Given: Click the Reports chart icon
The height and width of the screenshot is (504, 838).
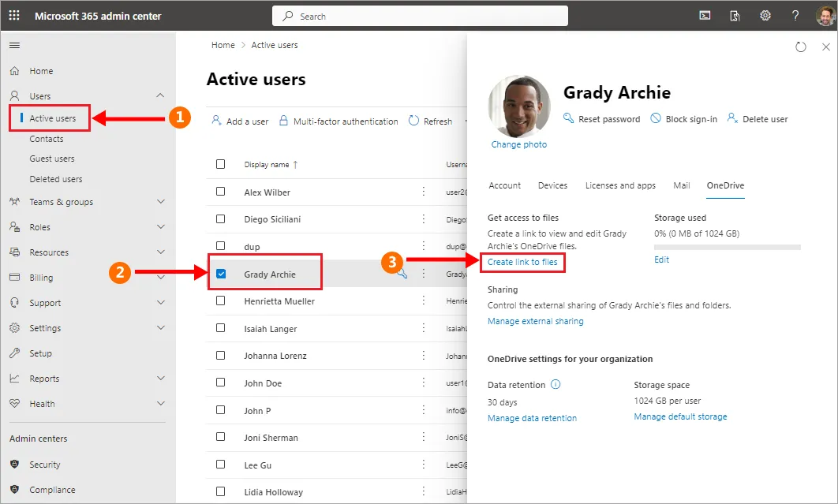Looking at the screenshot, I should [x=14, y=378].
